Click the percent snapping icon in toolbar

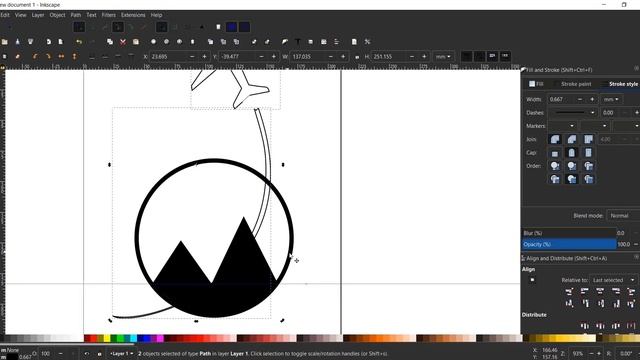point(367,42)
